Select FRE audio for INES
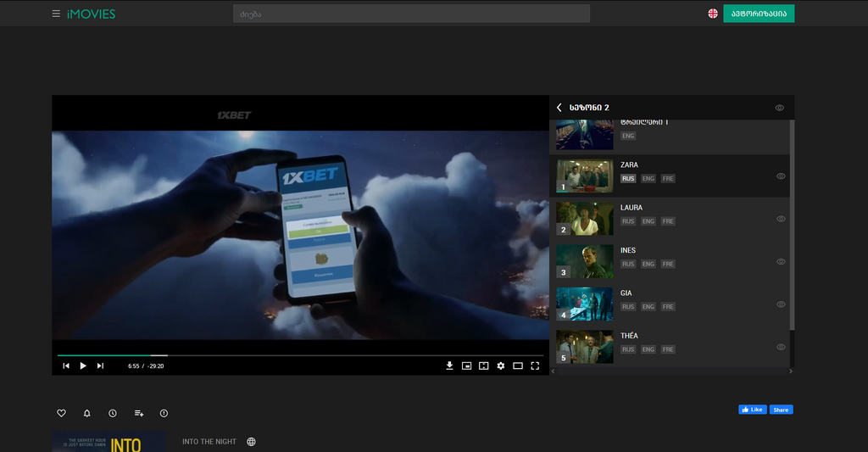The image size is (868, 452). [668, 264]
